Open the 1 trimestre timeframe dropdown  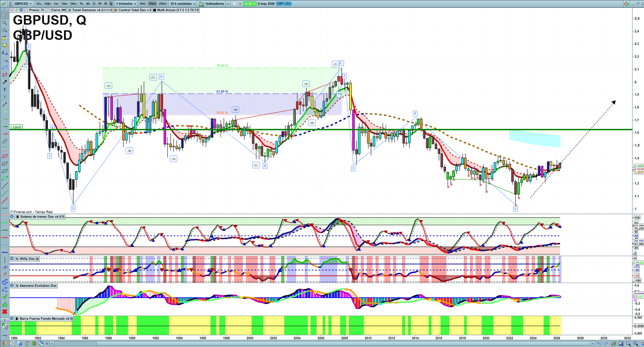point(126,4)
